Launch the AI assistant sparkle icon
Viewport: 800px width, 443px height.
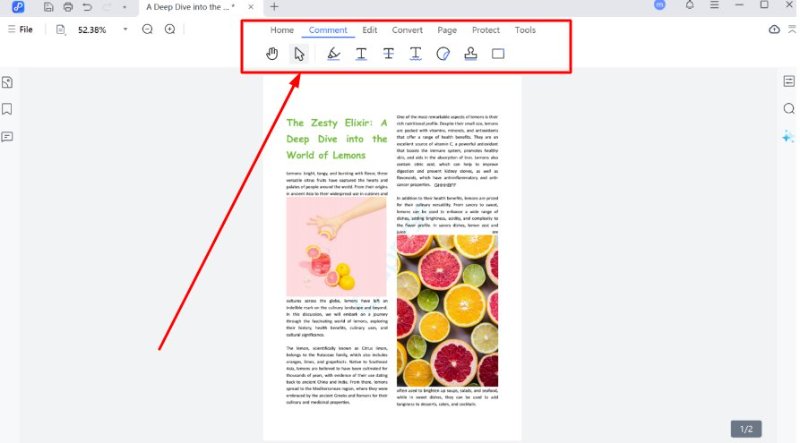pyautogui.click(x=788, y=136)
